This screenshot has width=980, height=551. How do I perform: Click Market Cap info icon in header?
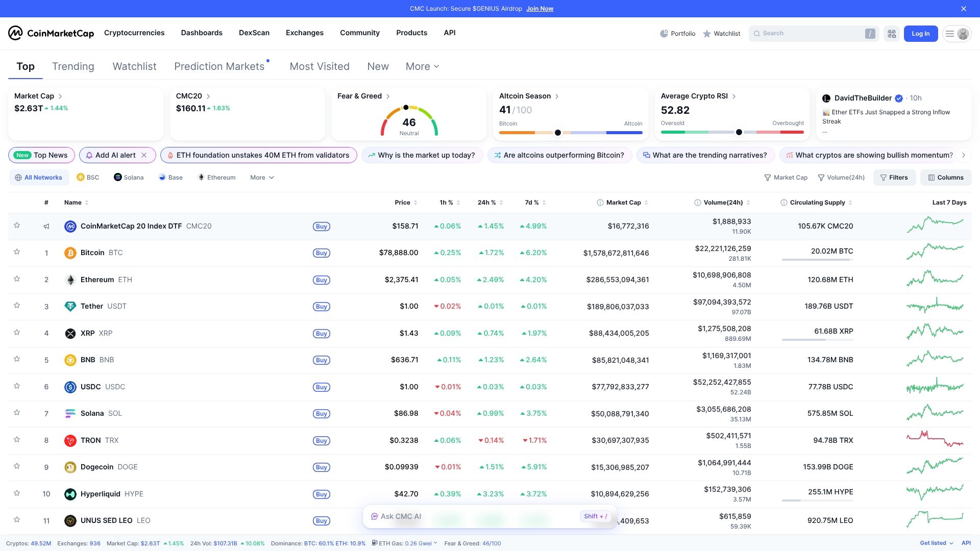tap(600, 203)
